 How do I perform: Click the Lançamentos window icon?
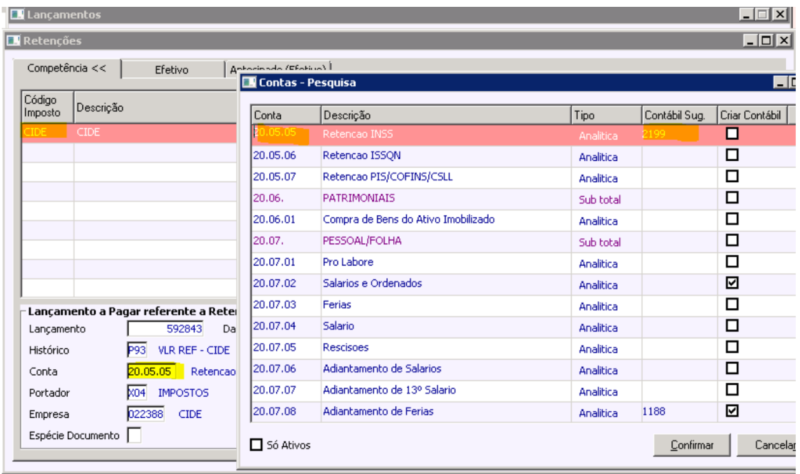17,14
